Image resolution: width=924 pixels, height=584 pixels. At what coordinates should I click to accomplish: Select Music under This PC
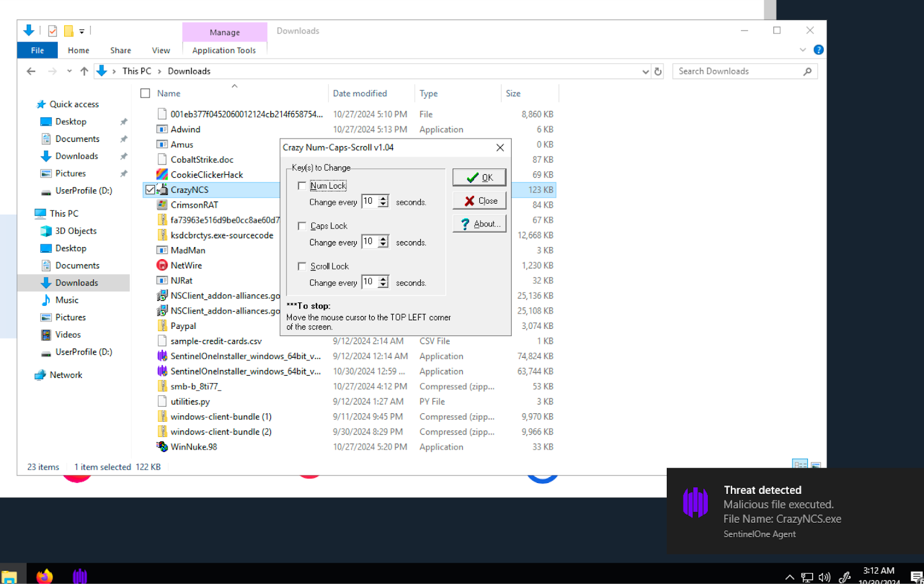67,300
